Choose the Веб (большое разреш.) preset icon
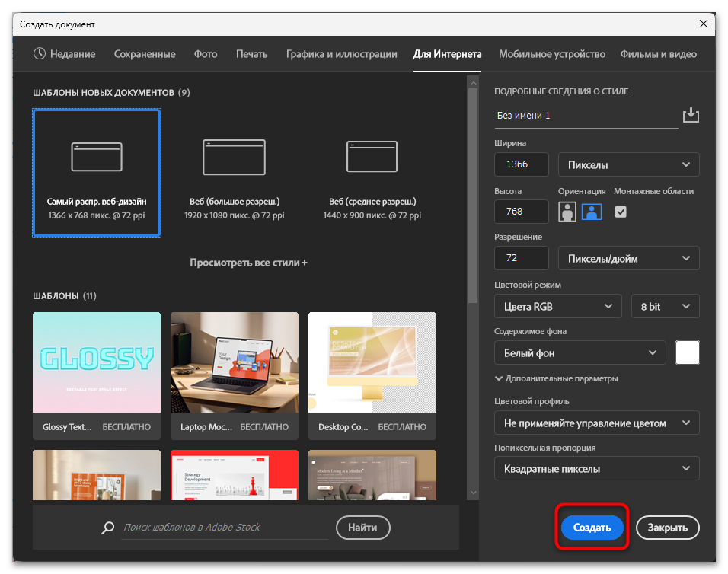Viewport: 728px width, 574px height. (234, 157)
